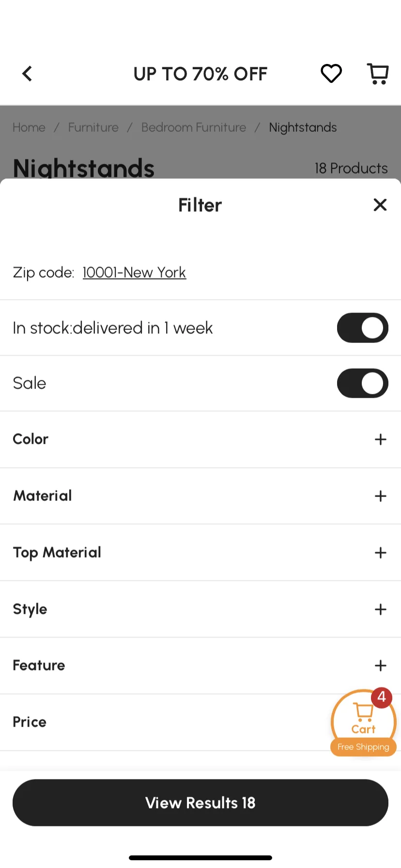
Task: Open wishlist heart icon
Action: [x=331, y=74]
